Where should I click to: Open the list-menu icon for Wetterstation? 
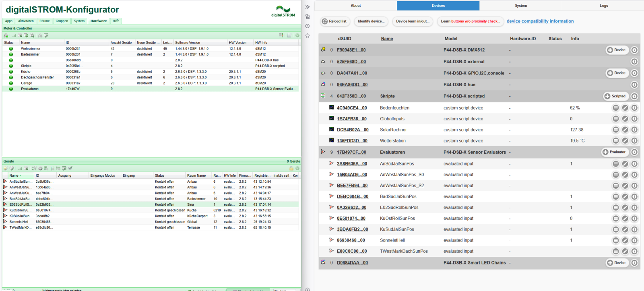[x=616, y=141]
